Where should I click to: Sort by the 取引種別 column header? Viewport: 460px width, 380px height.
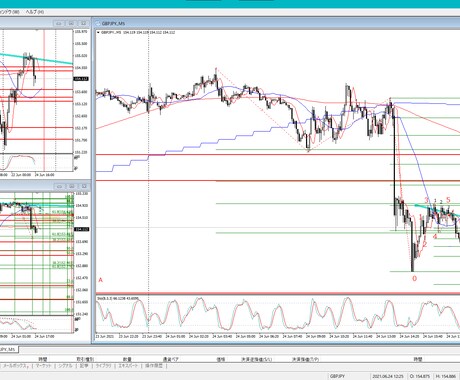[x=85, y=359]
